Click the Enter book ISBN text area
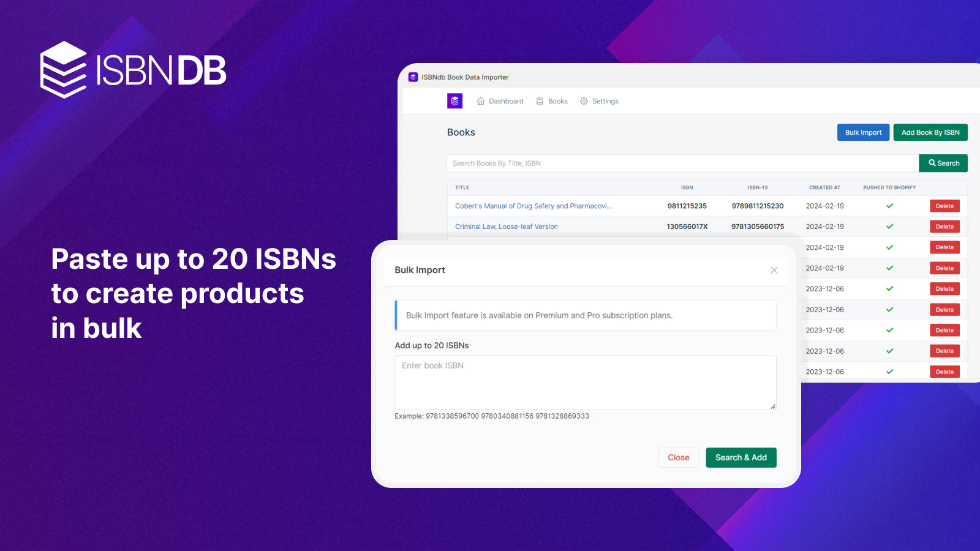Viewport: 980px width, 551px height. 584,382
